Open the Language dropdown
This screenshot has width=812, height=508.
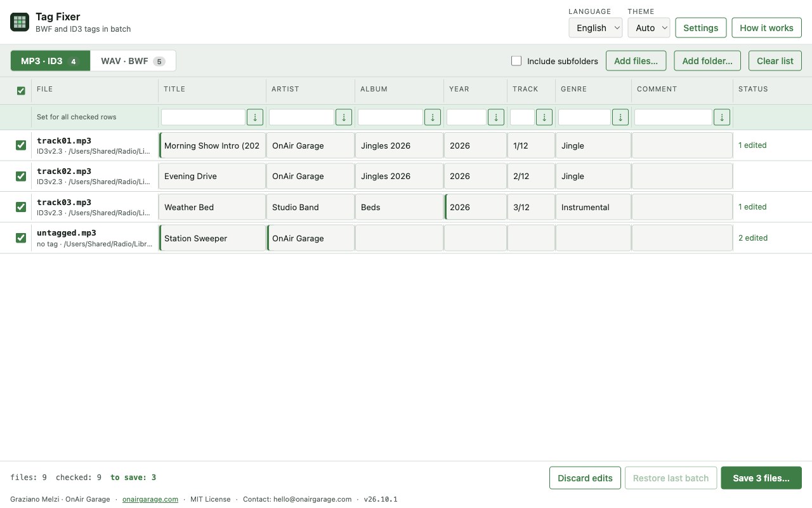[x=595, y=28]
